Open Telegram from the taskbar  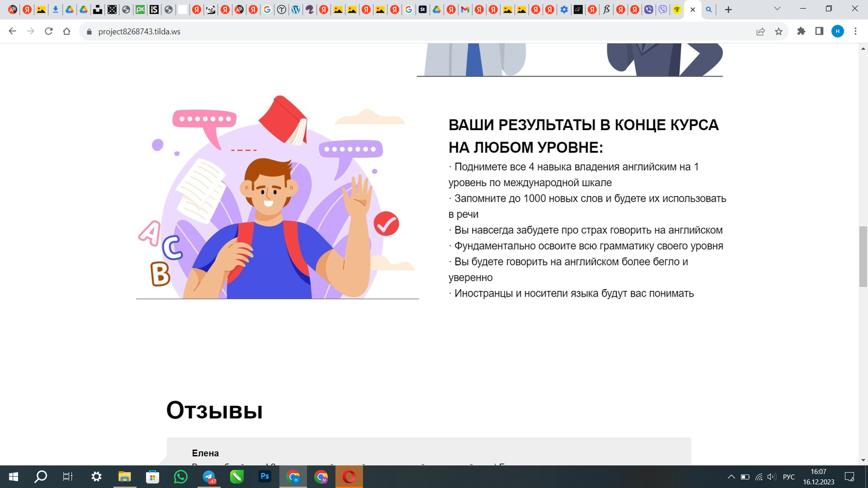coord(209,476)
